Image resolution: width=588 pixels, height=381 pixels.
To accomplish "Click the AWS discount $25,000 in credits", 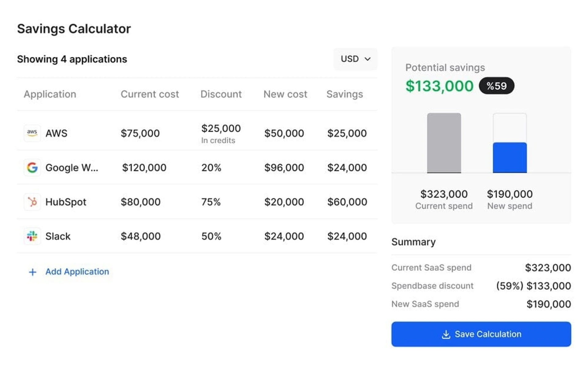I will [x=221, y=134].
